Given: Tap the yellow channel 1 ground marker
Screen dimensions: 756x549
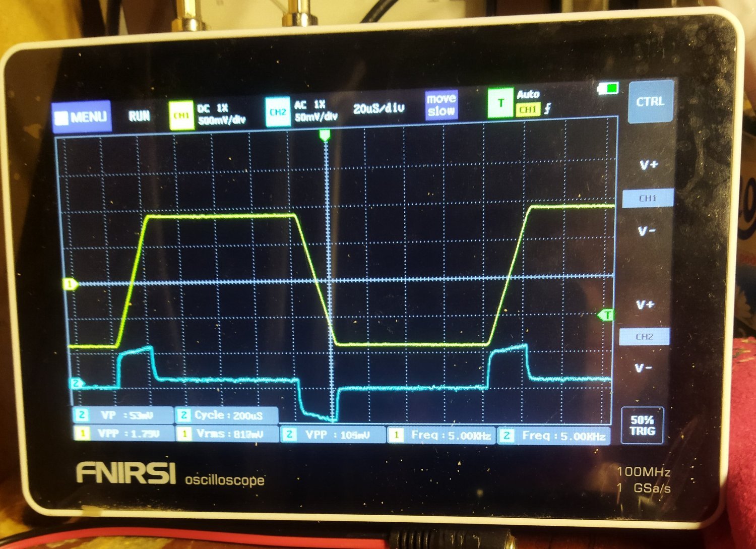Looking at the screenshot, I should coord(70,284).
